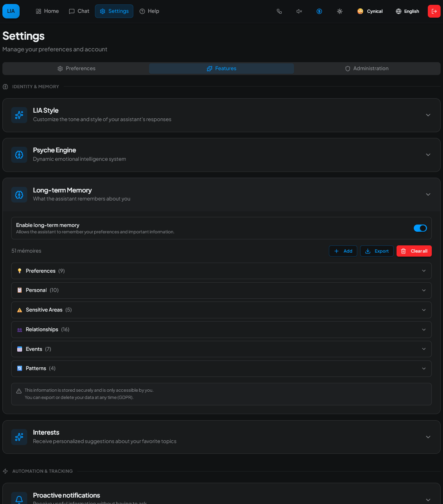The width and height of the screenshot is (443, 504).
Task: Expand the Relationships (16) category
Action: [221, 330]
